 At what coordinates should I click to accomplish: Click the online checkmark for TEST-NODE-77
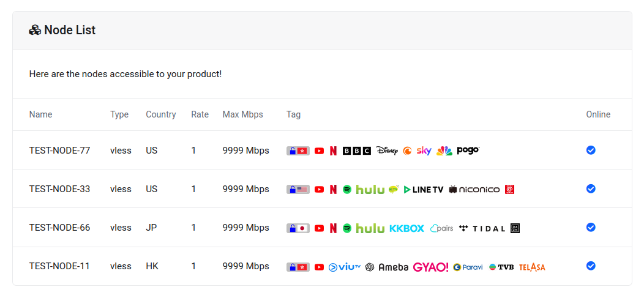pos(591,150)
